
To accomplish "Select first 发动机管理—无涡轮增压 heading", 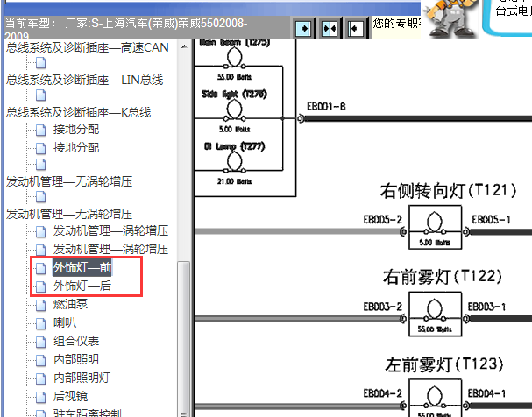I will pyautogui.click(x=69, y=181).
